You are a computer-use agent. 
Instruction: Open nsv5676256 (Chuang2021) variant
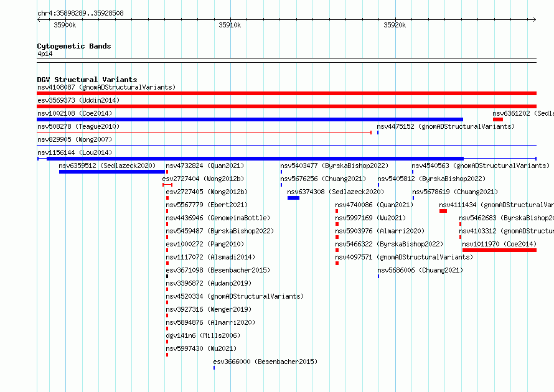pos(323,179)
